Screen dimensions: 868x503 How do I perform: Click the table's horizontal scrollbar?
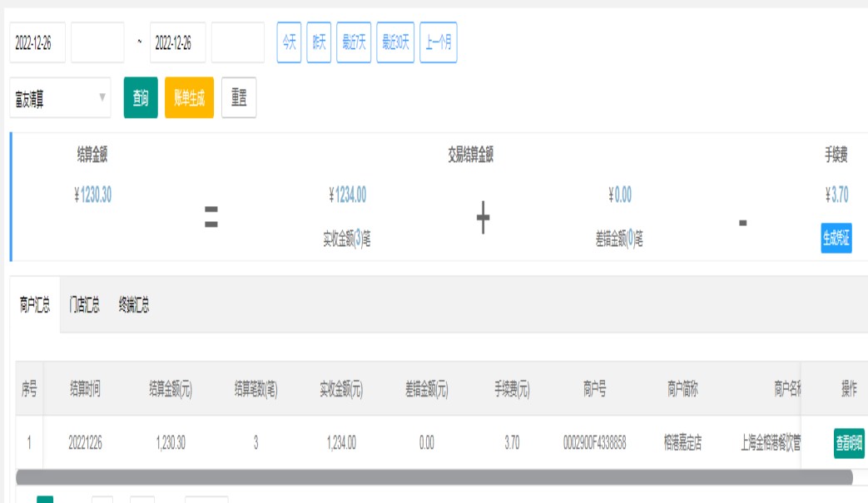pos(433,478)
